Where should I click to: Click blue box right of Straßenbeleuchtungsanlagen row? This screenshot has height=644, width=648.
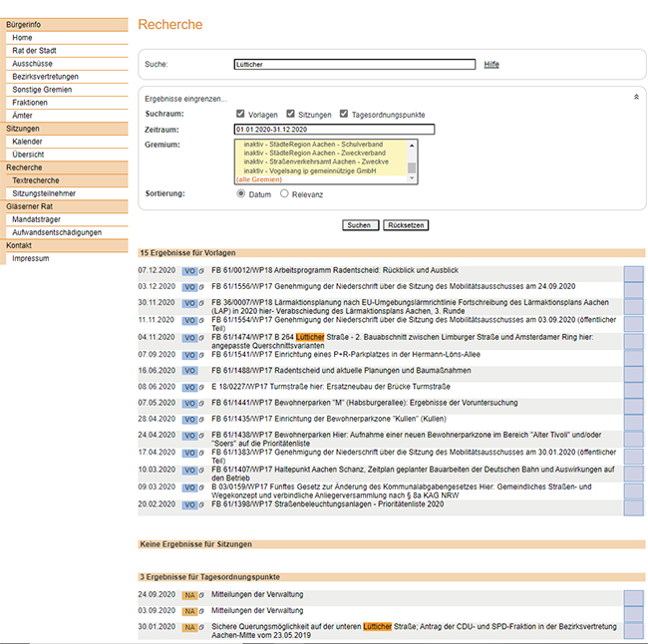(633, 506)
